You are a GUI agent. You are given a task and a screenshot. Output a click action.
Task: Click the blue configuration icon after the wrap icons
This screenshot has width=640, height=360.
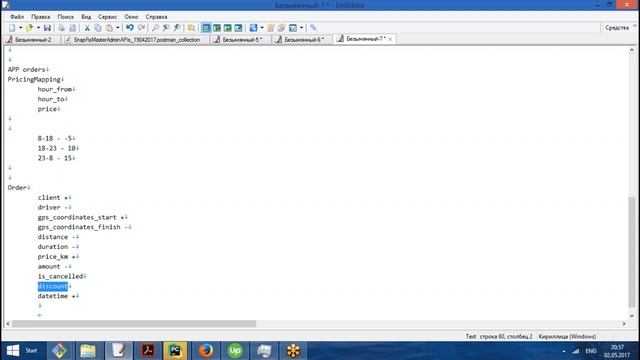[x=253, y=28]
